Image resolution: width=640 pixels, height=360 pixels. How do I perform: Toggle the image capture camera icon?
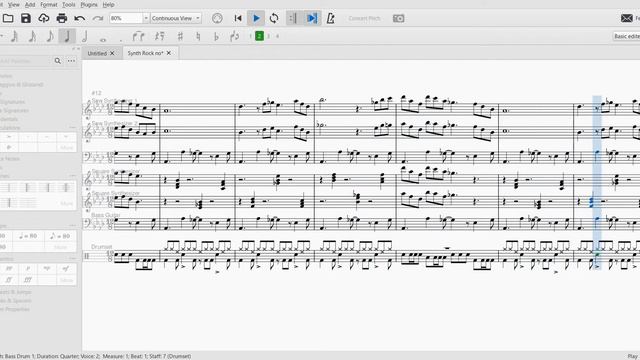398,18
